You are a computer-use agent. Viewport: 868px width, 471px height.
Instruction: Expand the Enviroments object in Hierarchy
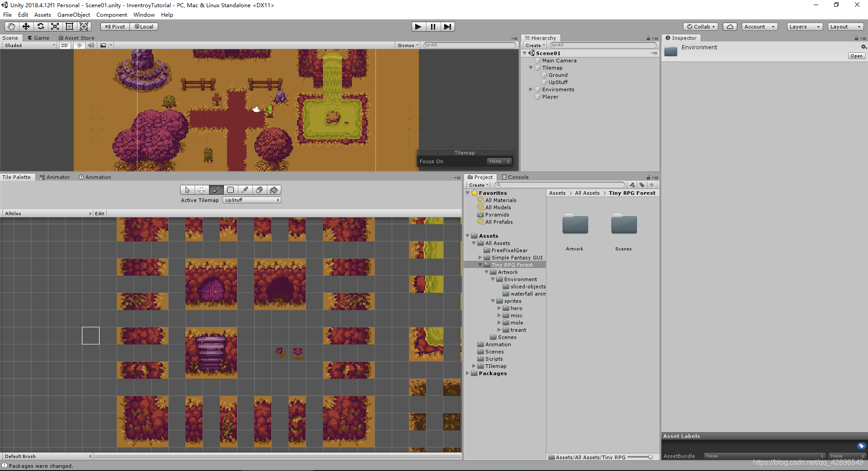click(531, 89)
